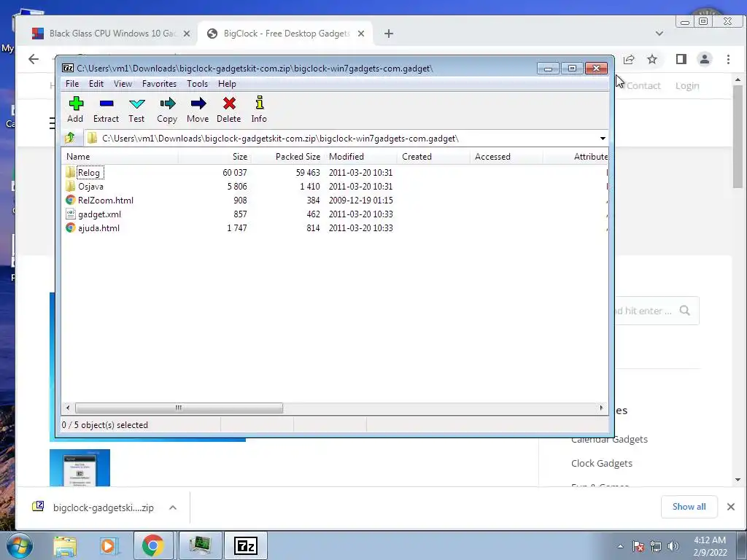
Task: Open the downloaded zip options chevron
Action: (x=173, y=507)
